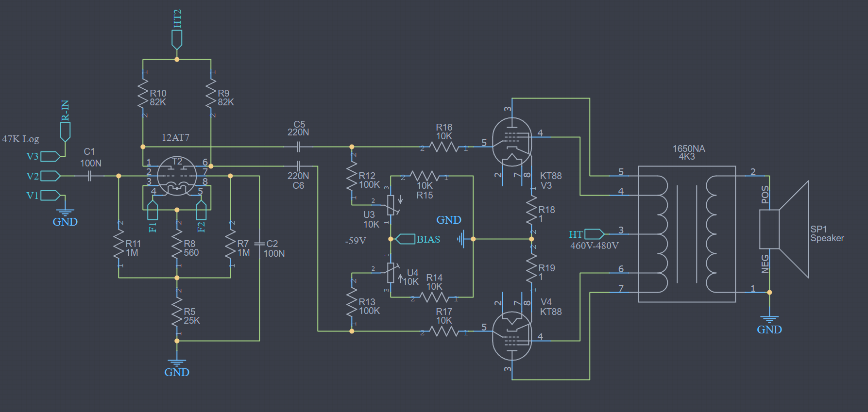Select resistor R15 10K
The image size is (868, 412).
pos(425,176)
